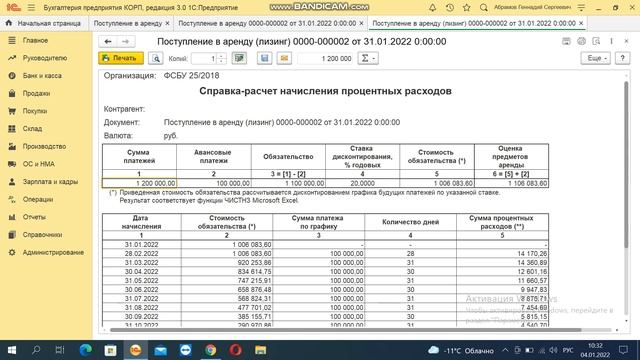Screen dimensions: 640x360
Task: Select the interest cell 14 170,26
Action: click(x=502, y=253)
